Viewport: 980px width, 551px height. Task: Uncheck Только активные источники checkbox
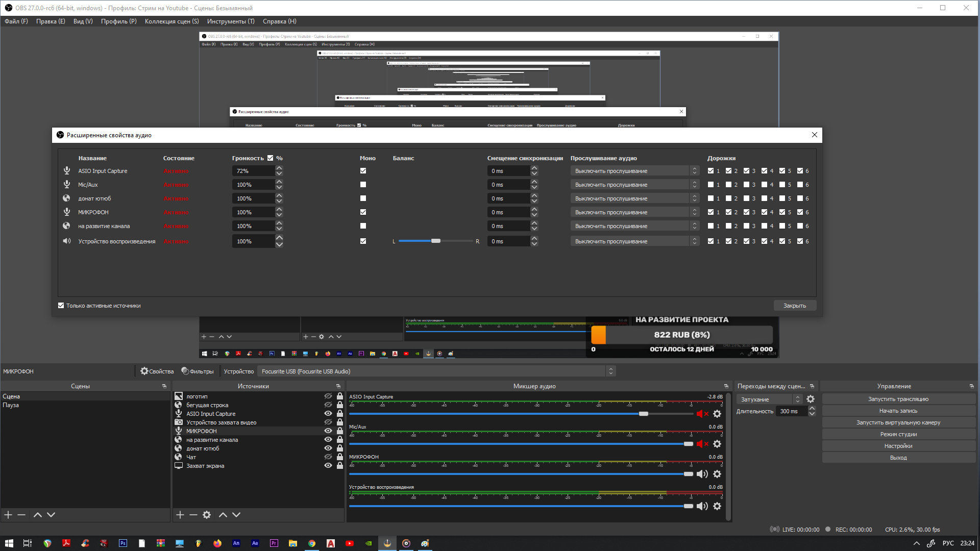point(61,306)
